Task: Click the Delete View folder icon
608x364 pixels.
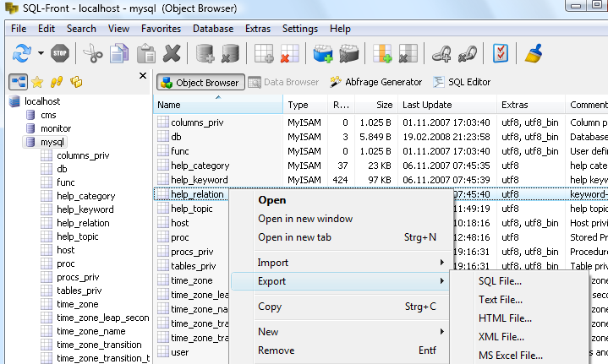Action: (349, 53)
